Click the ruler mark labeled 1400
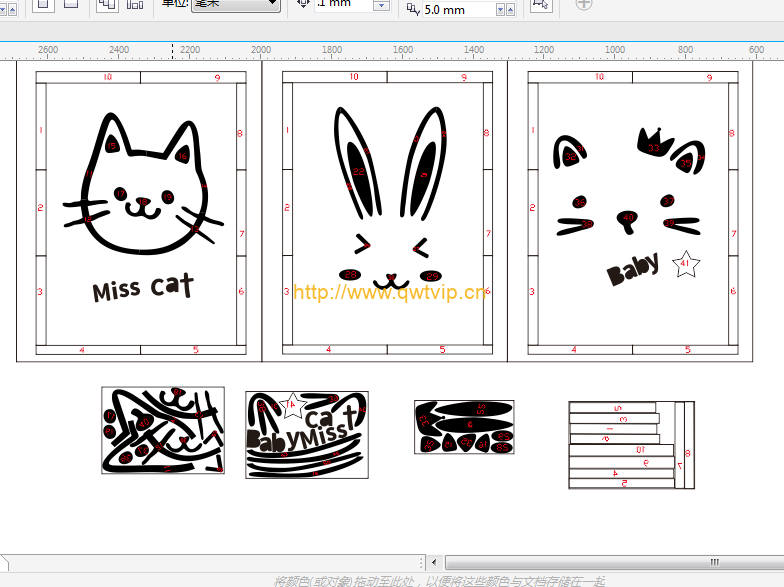The image size is (784, 587). (474, 50)
